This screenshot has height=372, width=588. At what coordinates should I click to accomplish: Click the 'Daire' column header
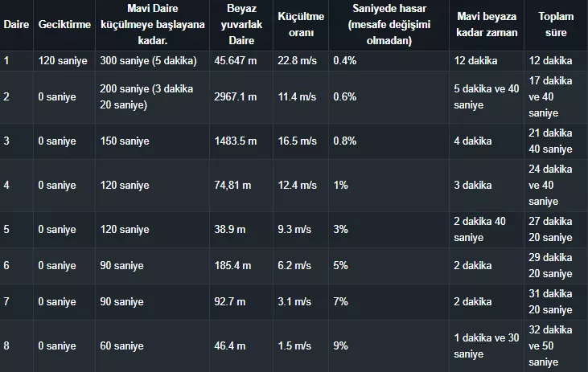click(x=16, y=25)
